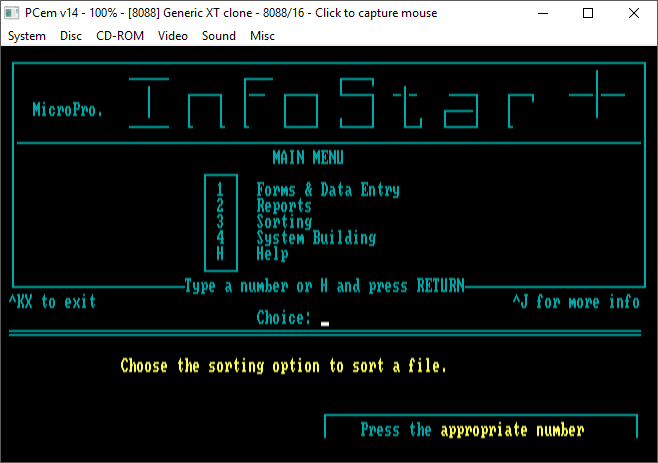The height and width of the screenshot is (463, 658).
Task: Click the Forms & Data Entry option
Action: pyautogui.click(x=328, y=190)
